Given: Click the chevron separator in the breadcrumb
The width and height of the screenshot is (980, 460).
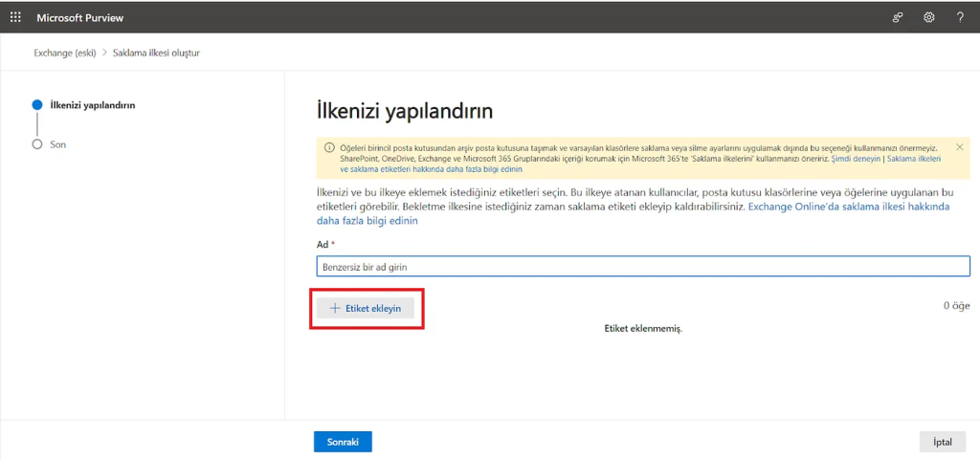Looking at the screenshot, I should tap(105, 53).
